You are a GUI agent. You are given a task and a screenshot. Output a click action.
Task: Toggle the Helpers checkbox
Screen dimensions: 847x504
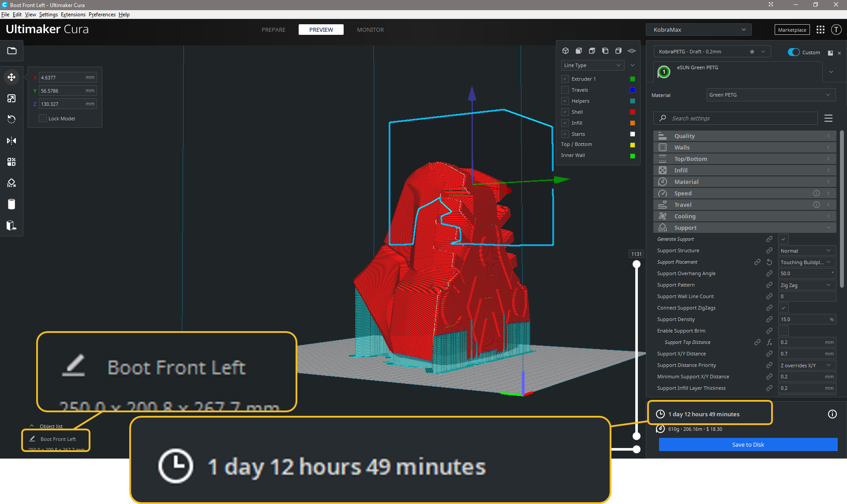coord(565,101)
